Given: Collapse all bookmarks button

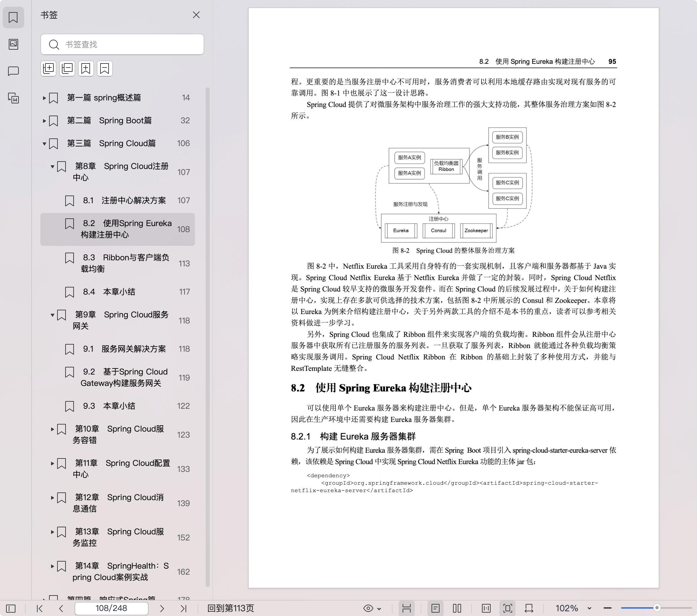Looking at the screenshot, I should (x=67, y=69).
